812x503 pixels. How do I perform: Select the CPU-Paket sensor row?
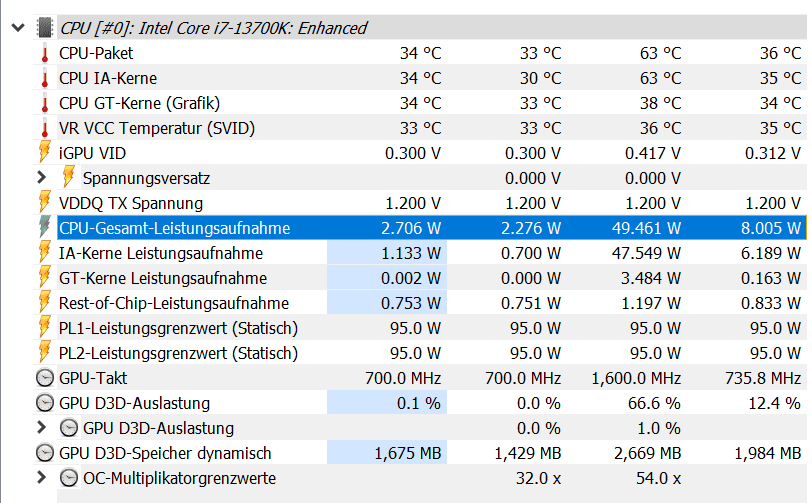(x=420, y=53)
